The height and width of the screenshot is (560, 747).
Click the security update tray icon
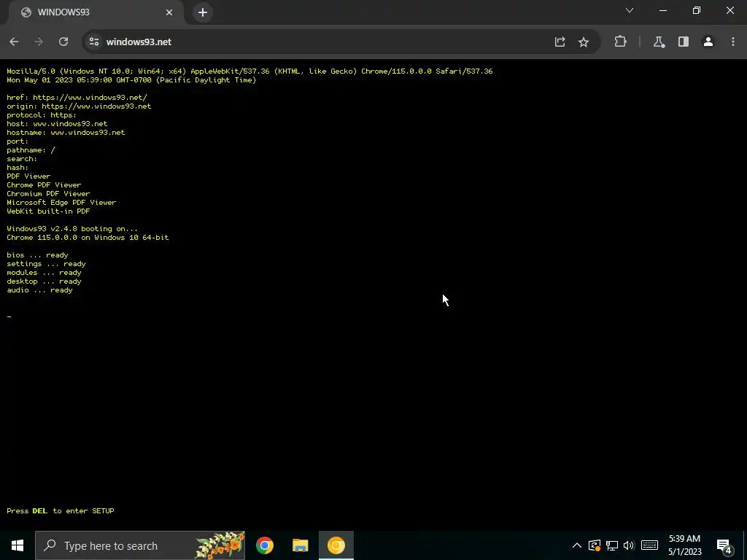tap(595, 545)
